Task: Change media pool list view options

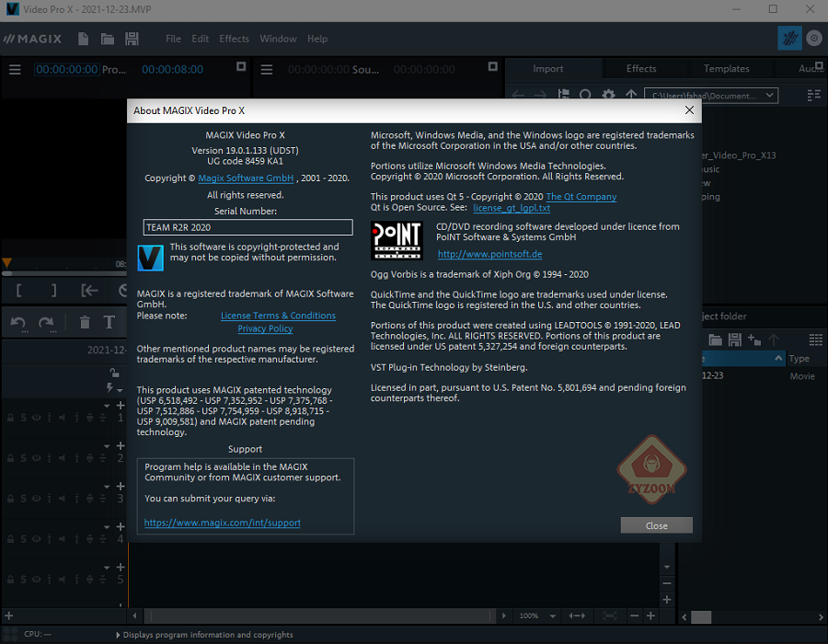Action: coord(814,96)
